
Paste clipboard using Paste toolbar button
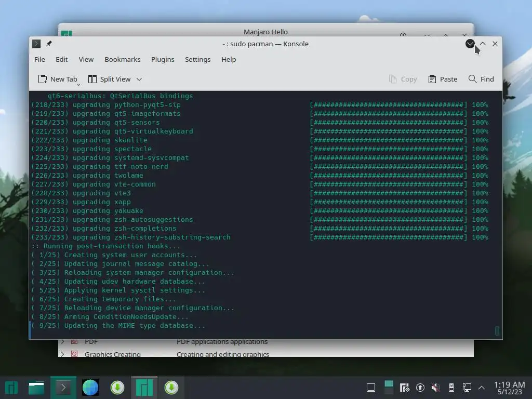click(x=443, y=79)
